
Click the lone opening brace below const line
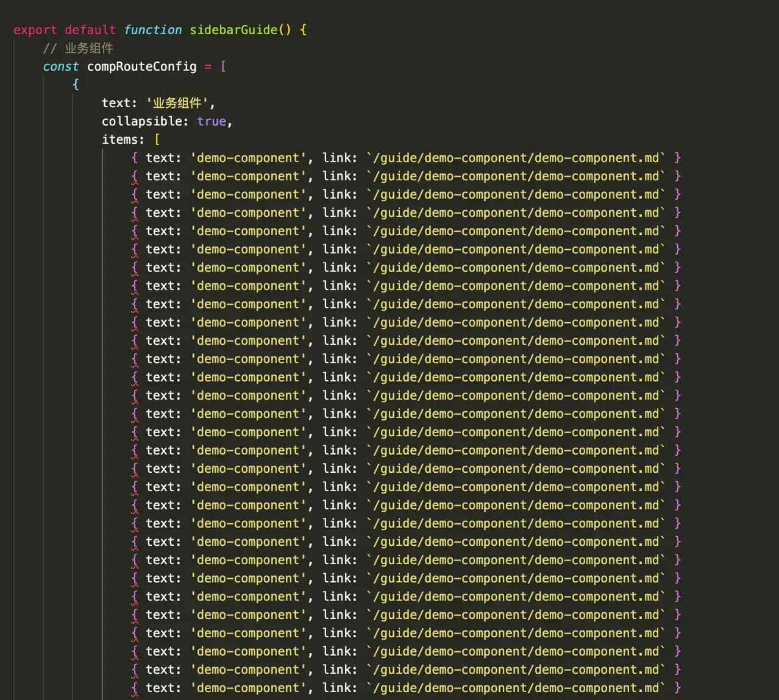pyautogui.click(x=76, y=85)
